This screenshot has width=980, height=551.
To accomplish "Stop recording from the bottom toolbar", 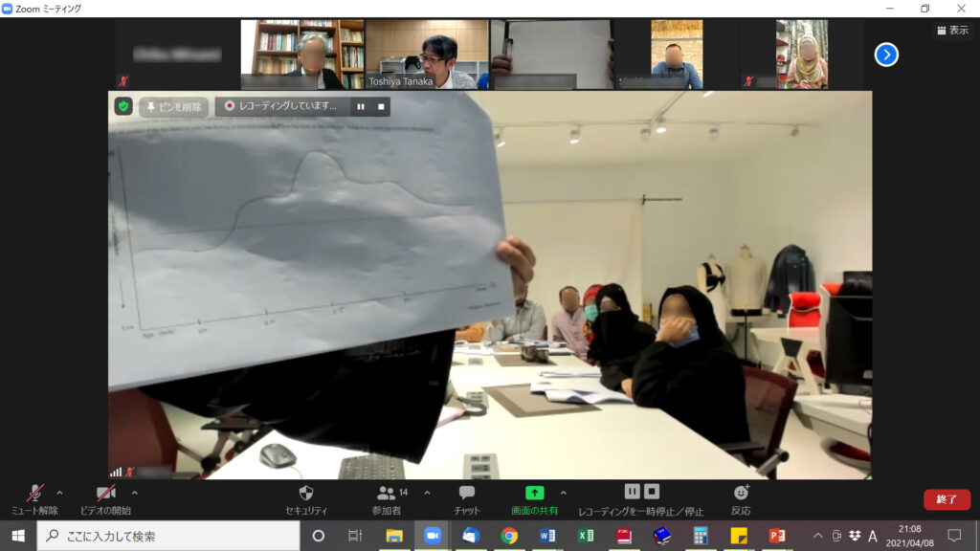I will 652,491.
